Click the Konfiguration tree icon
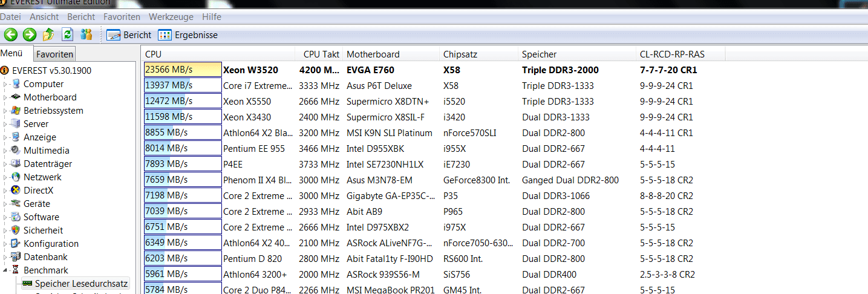The width and height of the screenshot is (868, 294). pos(16,244)
